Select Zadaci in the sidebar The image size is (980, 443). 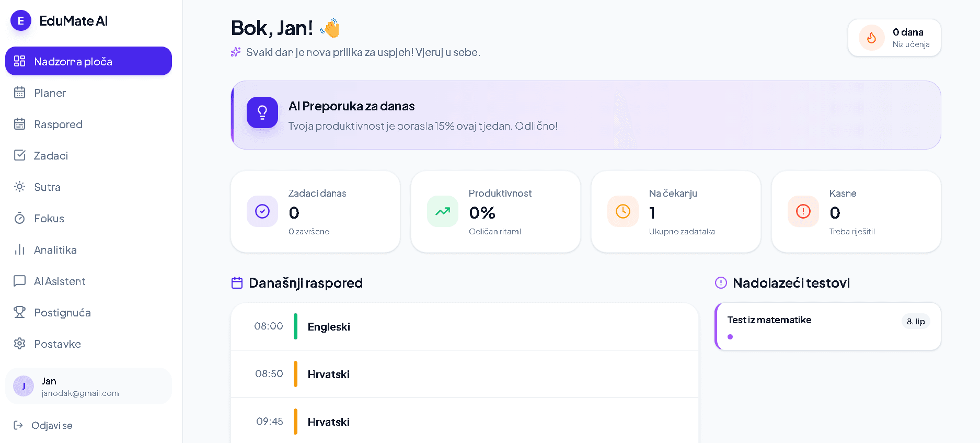(88, 155)
